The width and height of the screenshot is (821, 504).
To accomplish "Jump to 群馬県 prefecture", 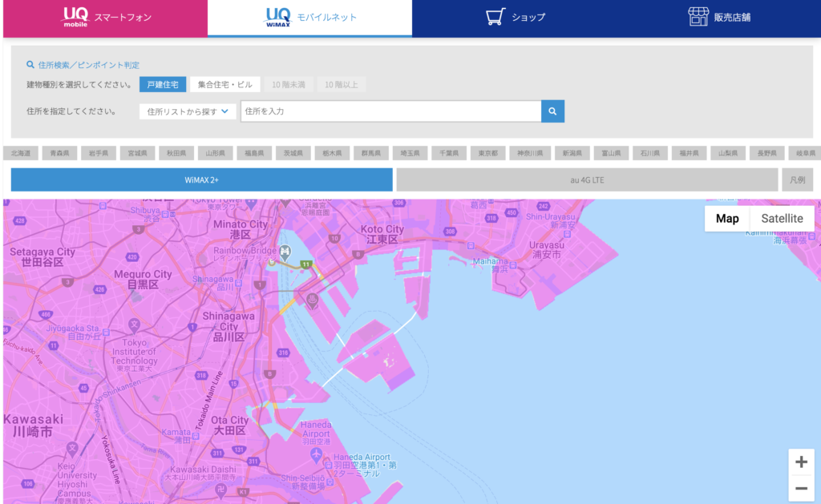I will [371, 153].
